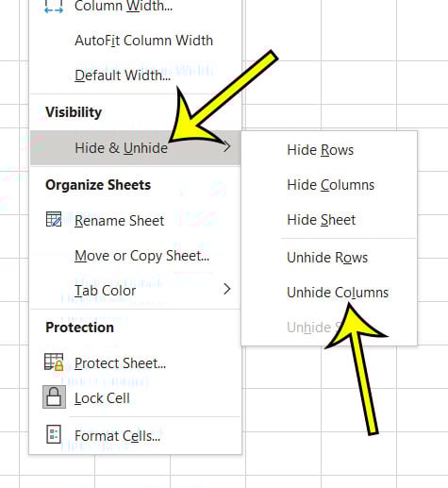Click the Rename Sheet table-pencil icon
The width and height of the screenshot is (448, 488).
(x=54, y=220)
